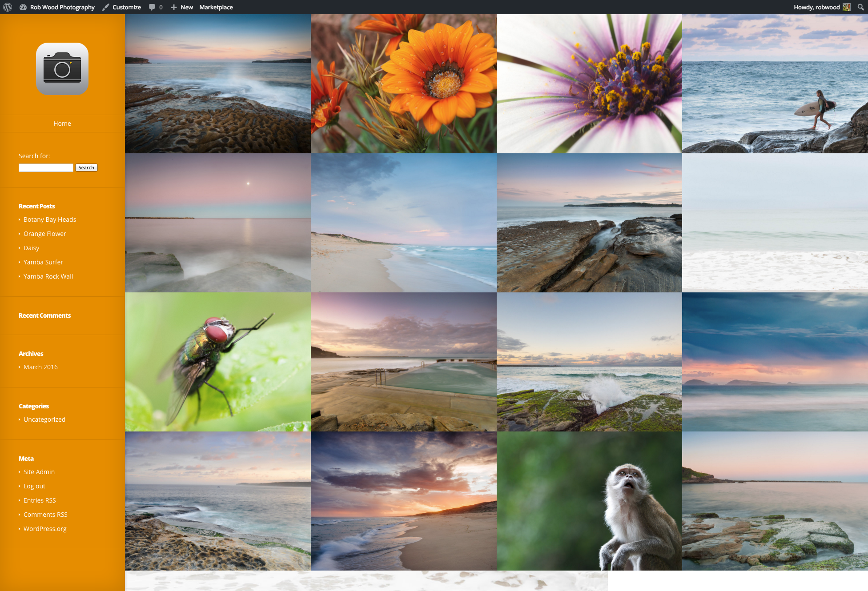Open the rocky coastline sunset thumbnail

point(218,84)
